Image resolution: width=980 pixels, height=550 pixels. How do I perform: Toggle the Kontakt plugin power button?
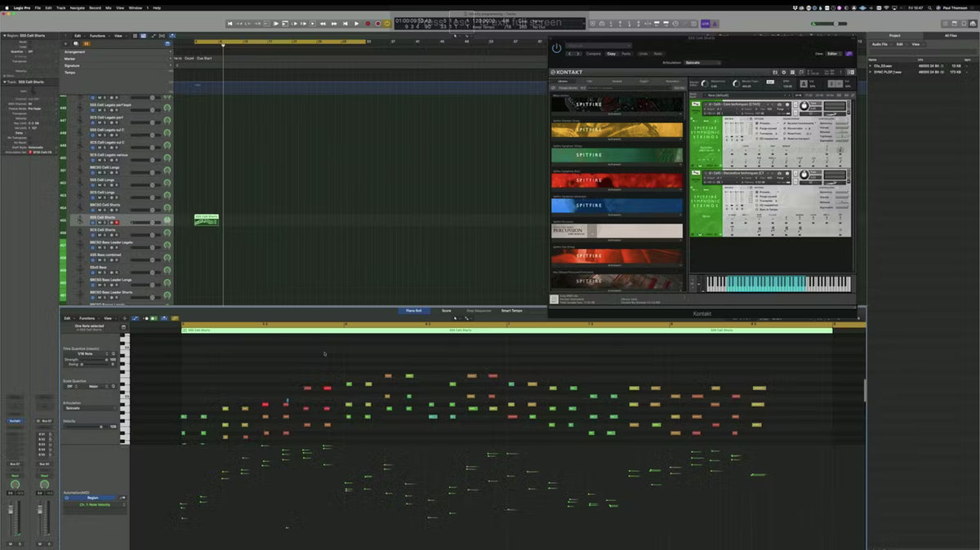coord(557,48)
